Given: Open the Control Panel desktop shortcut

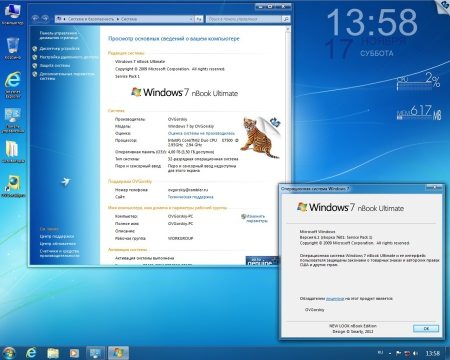Looking at the screenshot, I should (13, 120).
